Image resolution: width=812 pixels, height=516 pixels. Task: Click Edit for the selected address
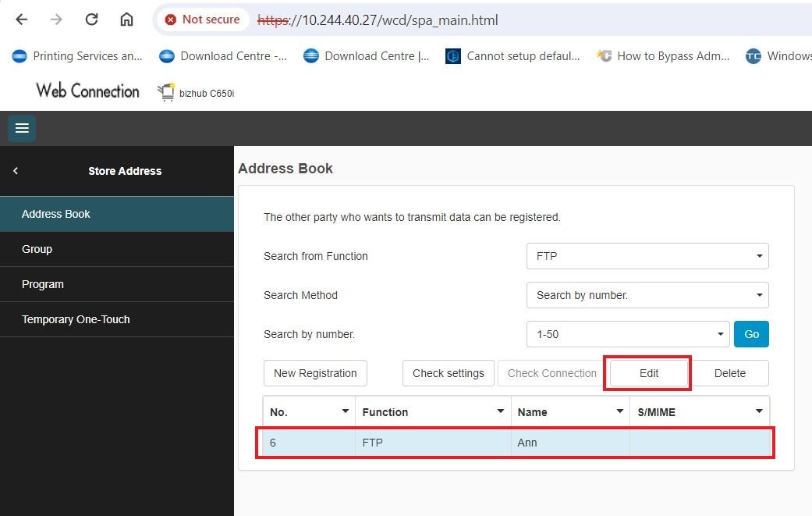click(648, 373)
